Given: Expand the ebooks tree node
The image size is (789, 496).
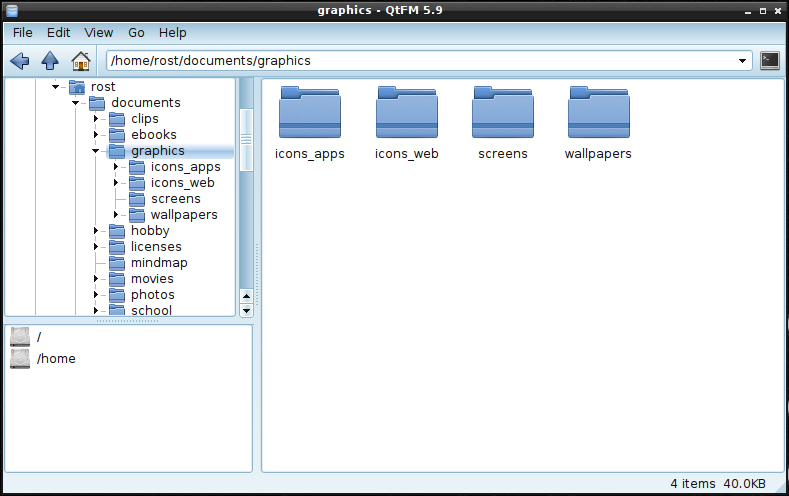Looking at the screenshot, I should coord(96,135).
